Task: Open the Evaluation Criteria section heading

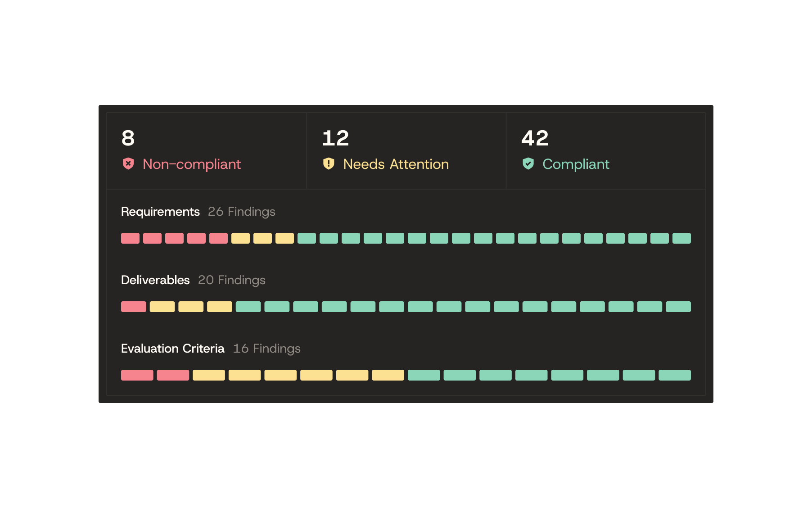Action: (x=172, y=349)
